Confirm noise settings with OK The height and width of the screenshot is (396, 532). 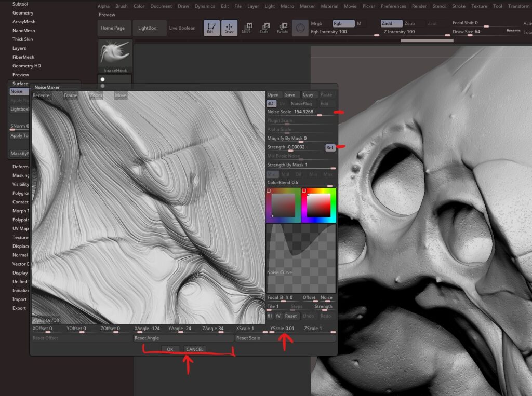coord(170,349)
